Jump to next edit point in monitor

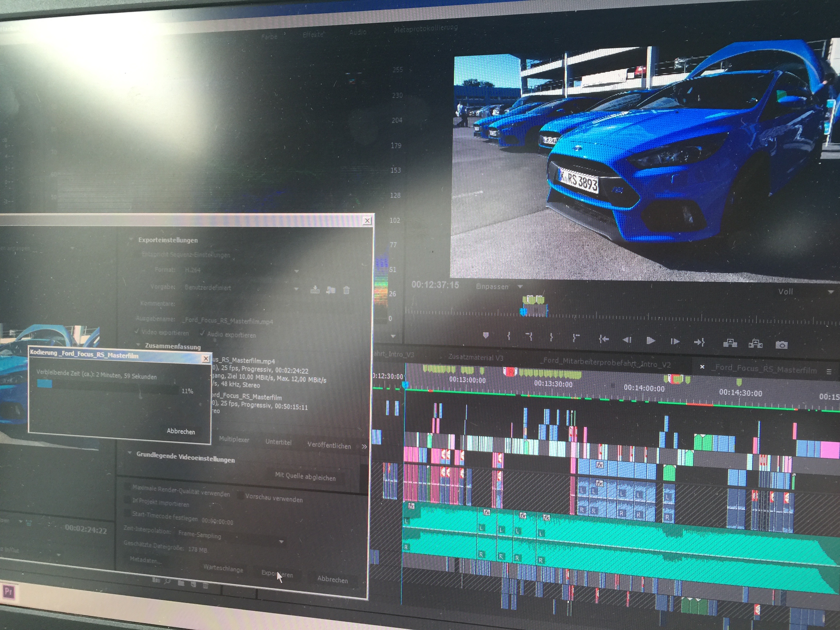point(699,342)
